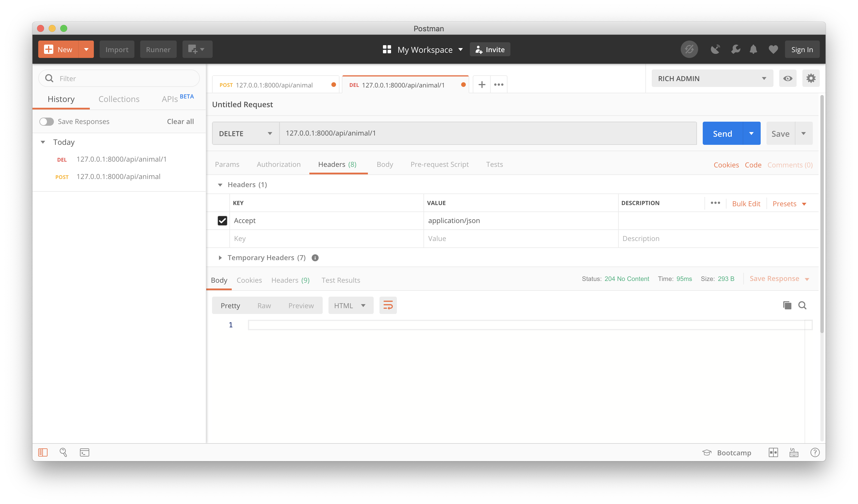Toggle the Save Responses switch
This screenshot has width=858, height=504.
[x=46, y=122]
